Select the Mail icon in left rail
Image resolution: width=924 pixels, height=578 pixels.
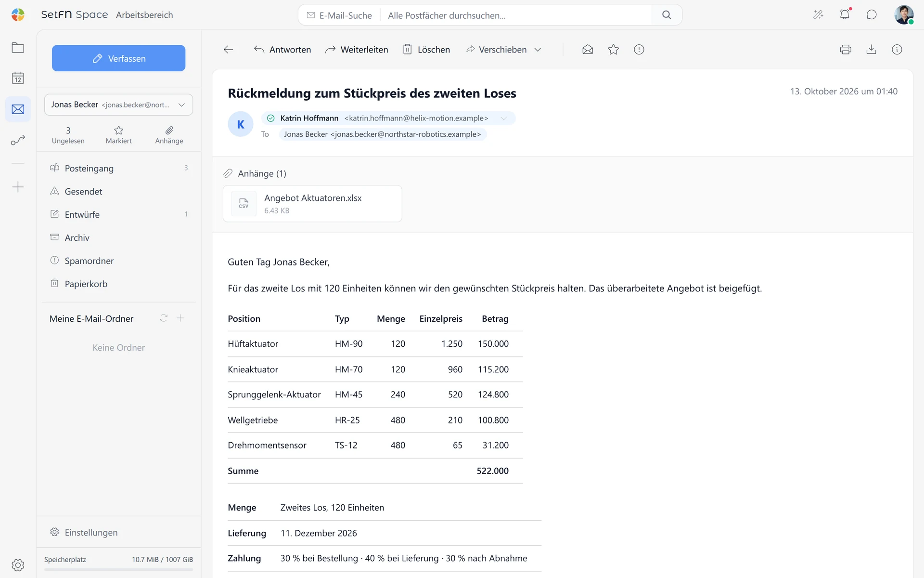click(18, 109)
